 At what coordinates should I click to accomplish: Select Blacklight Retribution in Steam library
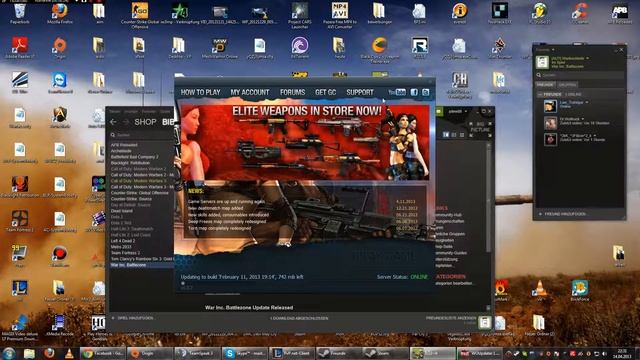tap(130, 163)
